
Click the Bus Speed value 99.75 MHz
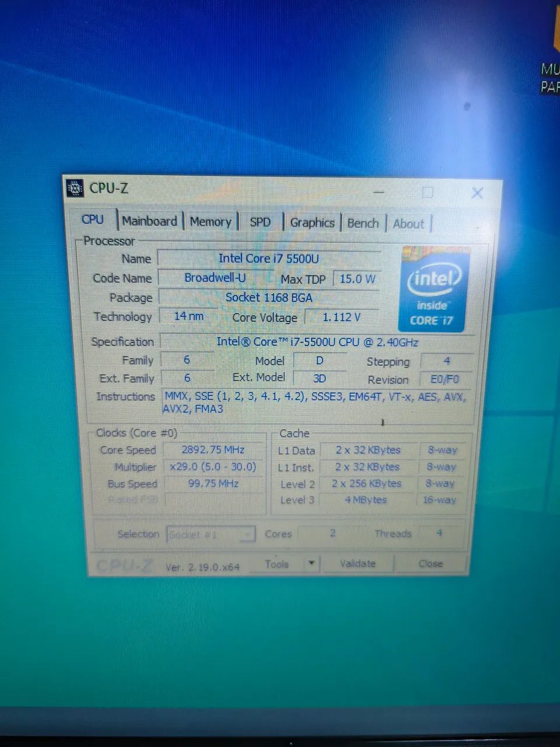213,483
